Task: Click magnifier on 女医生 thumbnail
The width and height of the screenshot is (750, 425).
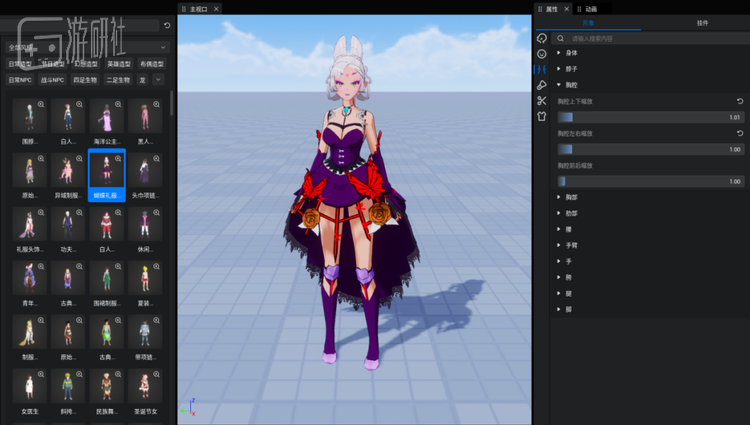Action: 41,374
